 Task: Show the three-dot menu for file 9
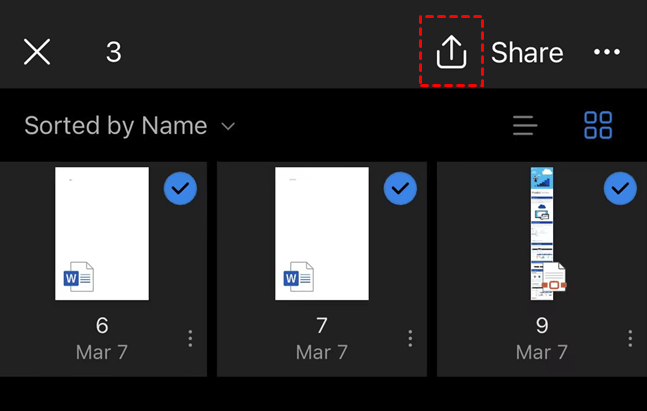[x=630, y=339]
